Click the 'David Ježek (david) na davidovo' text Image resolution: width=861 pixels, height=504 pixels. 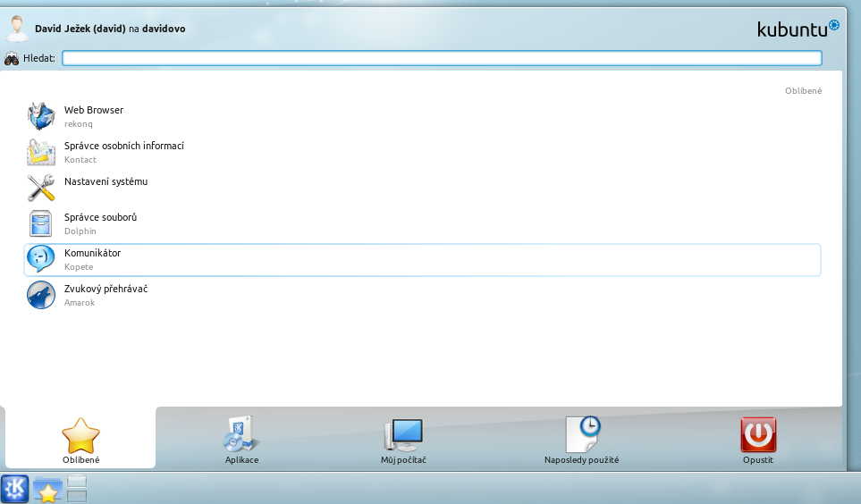click(x=110, y=29)
